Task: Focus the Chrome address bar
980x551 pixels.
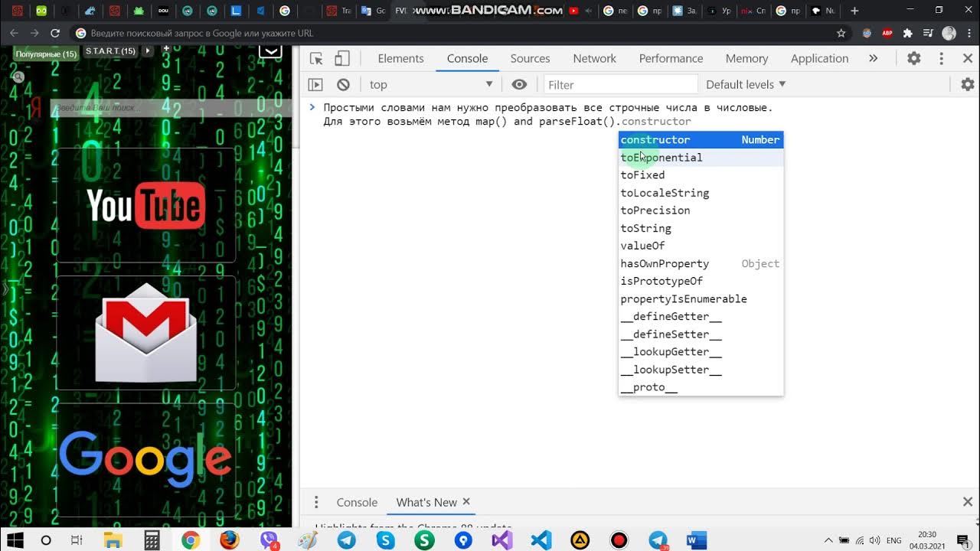Action: coord(459,33)
